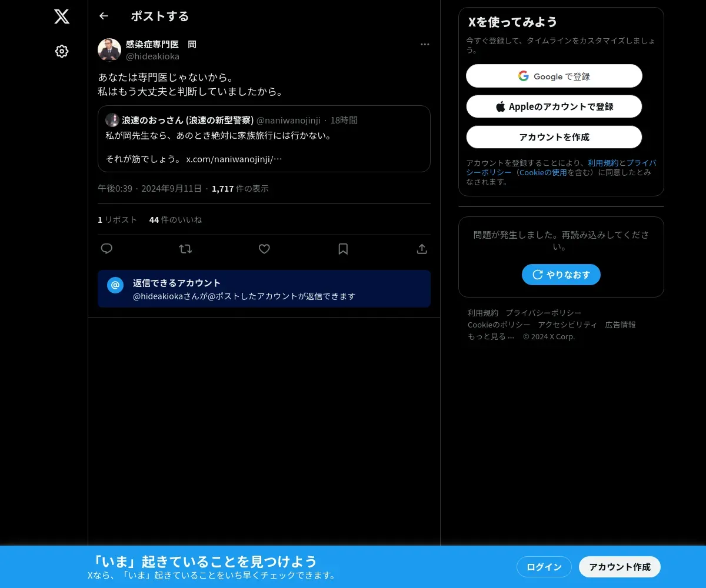Click ログイン button in bottom banner
Screen dimensions: 706x588
(544, 567)
